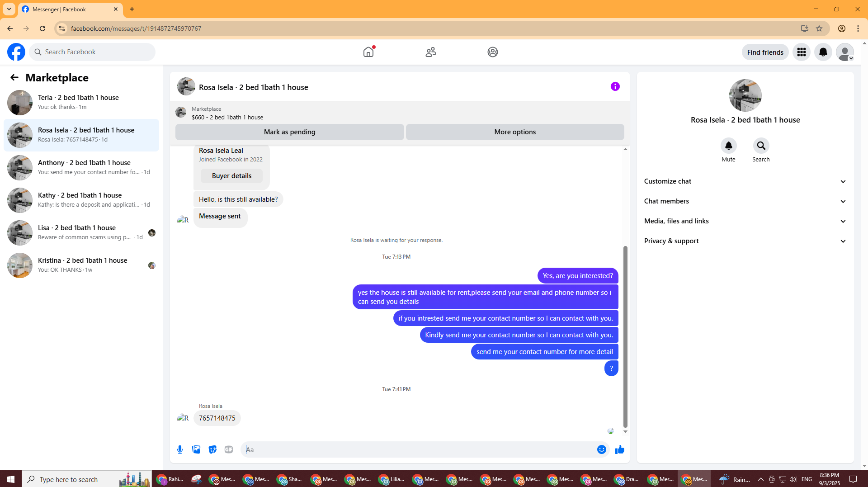This screenshot has height=487, width=868.
Task: Expand Customize chat section
Action: (x=745, y=181)
